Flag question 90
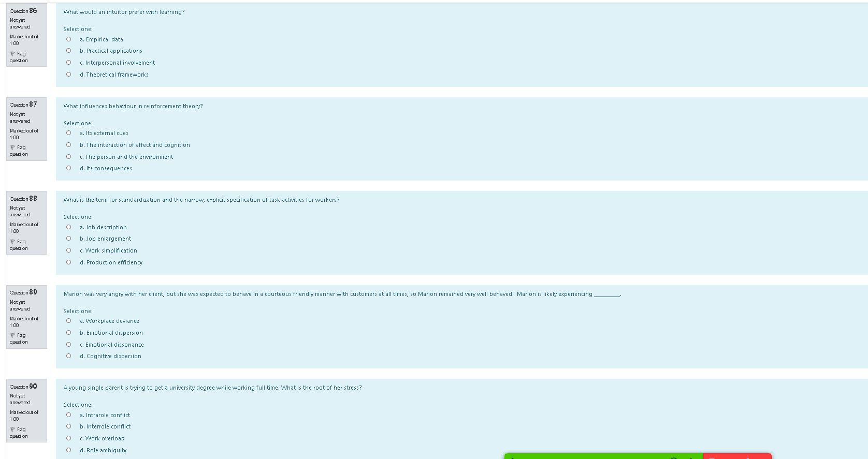This screenshot has width=868, height=459. [x=19, y=433]
